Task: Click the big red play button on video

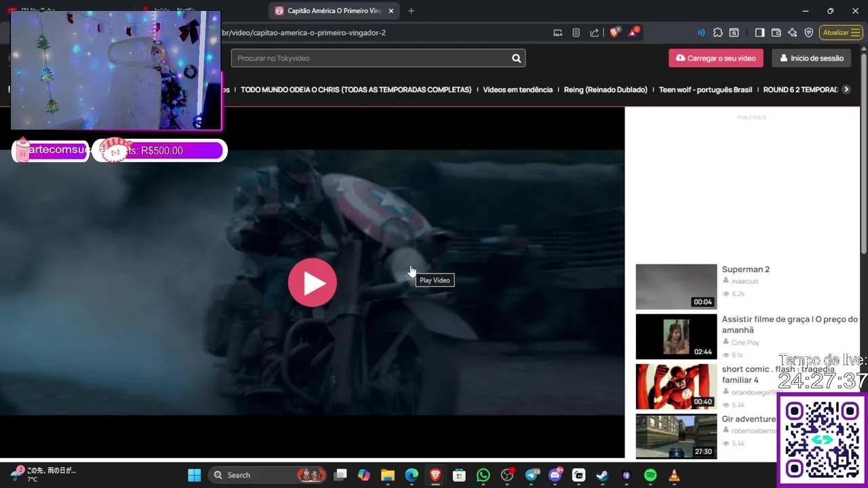Action: click(313, 283)
